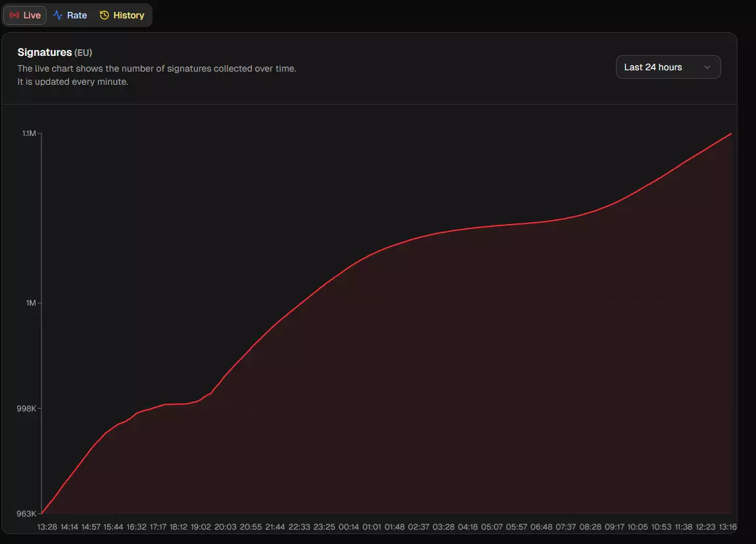Click the 14:14 time label
The image size is (756, 544).
69,527
